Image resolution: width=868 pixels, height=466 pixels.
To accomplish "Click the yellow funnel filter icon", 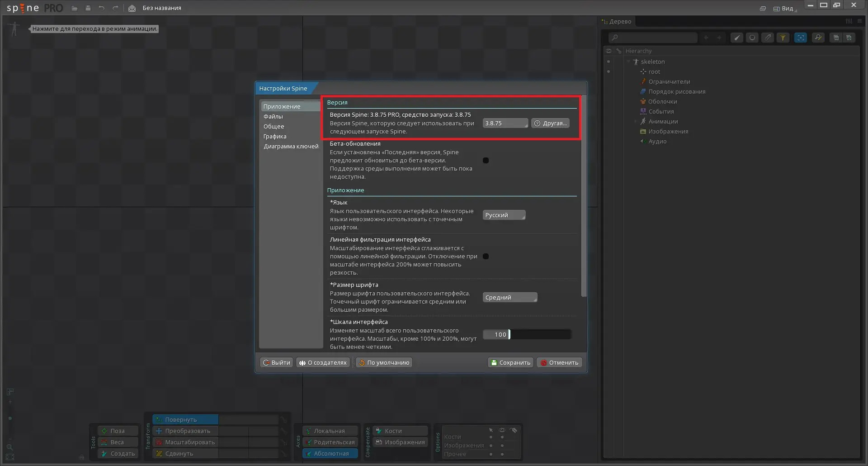I will [783, 38].
